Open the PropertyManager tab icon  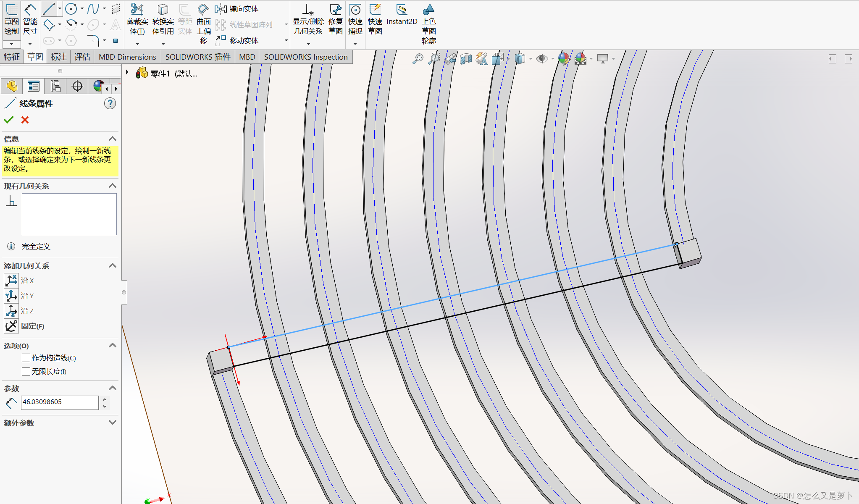click(x=34, y=86)
